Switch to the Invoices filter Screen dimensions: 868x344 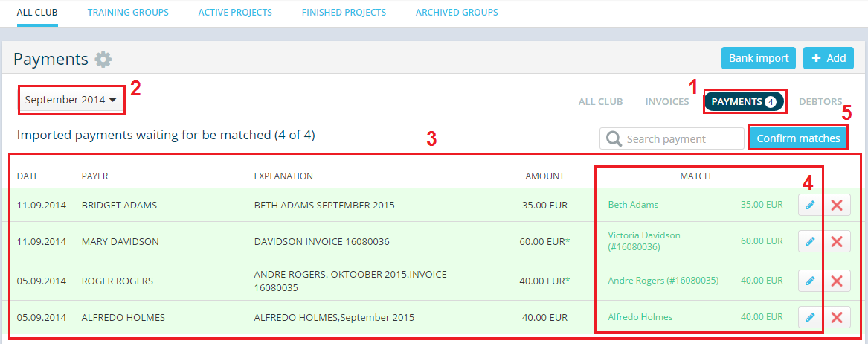tap(667, 102)
